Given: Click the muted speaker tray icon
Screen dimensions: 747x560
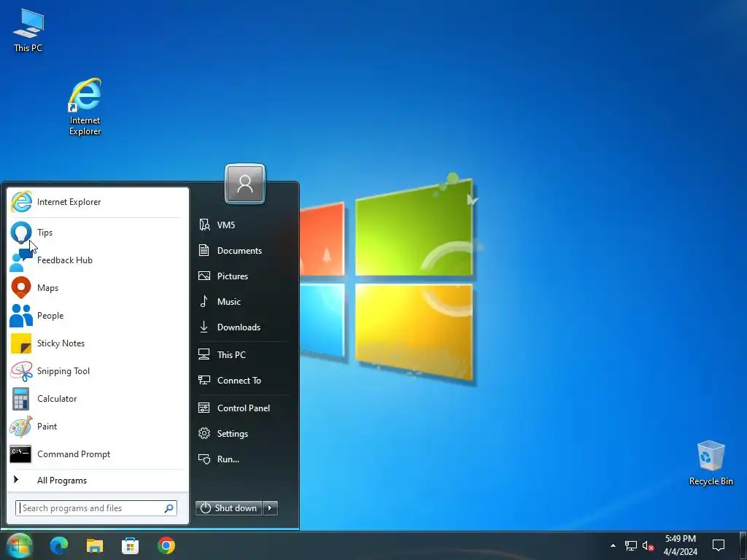Looking at the screenshot, I should tap(648, 545).
